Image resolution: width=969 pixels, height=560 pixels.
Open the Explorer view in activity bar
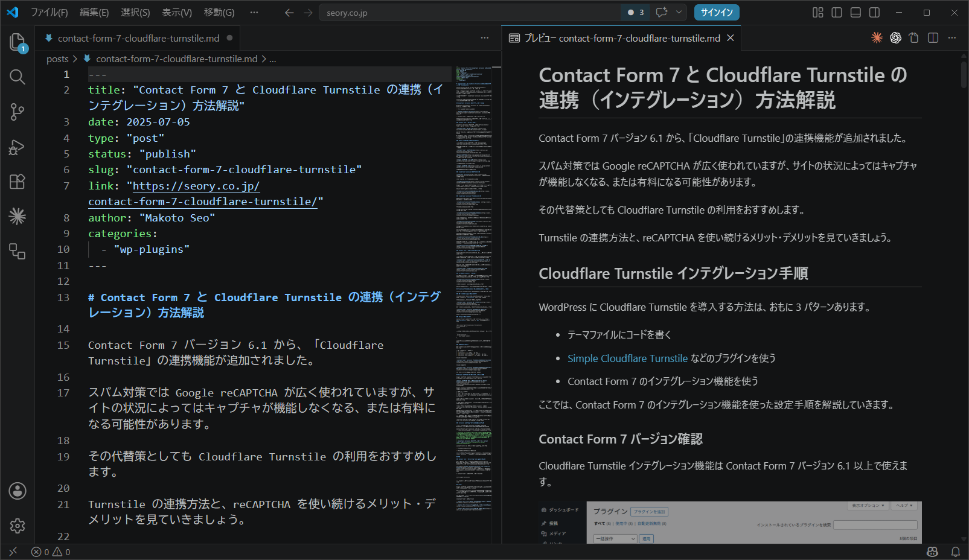[18, 42]
